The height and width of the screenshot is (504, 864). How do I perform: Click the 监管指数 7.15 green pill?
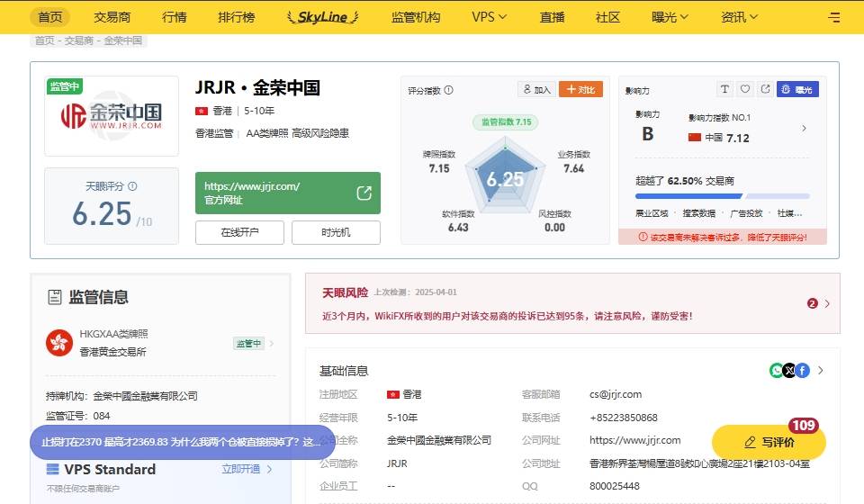tap(505, 121)
